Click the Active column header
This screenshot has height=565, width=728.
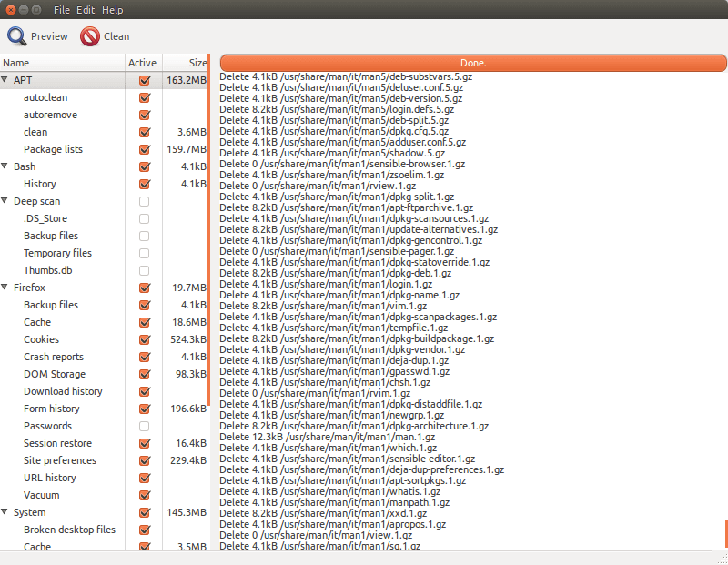click(144, 63)
